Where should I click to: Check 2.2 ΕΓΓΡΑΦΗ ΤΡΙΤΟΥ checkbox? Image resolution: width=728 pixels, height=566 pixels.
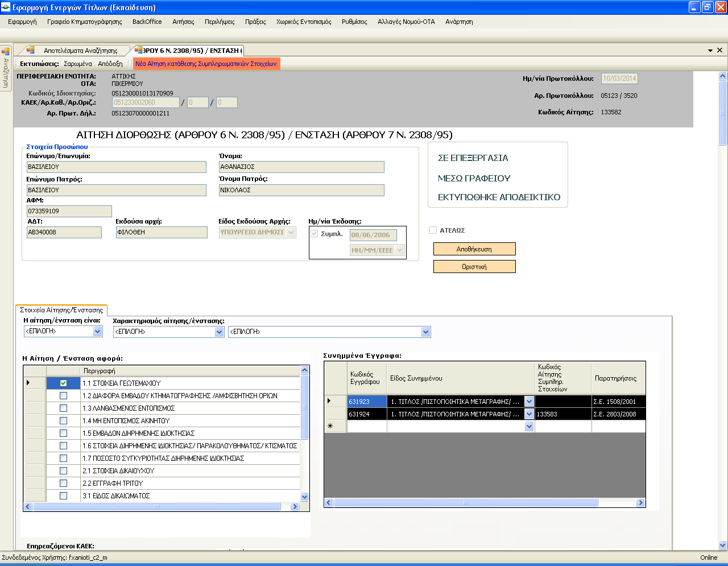pyautogui.click(x=63, y=484)
